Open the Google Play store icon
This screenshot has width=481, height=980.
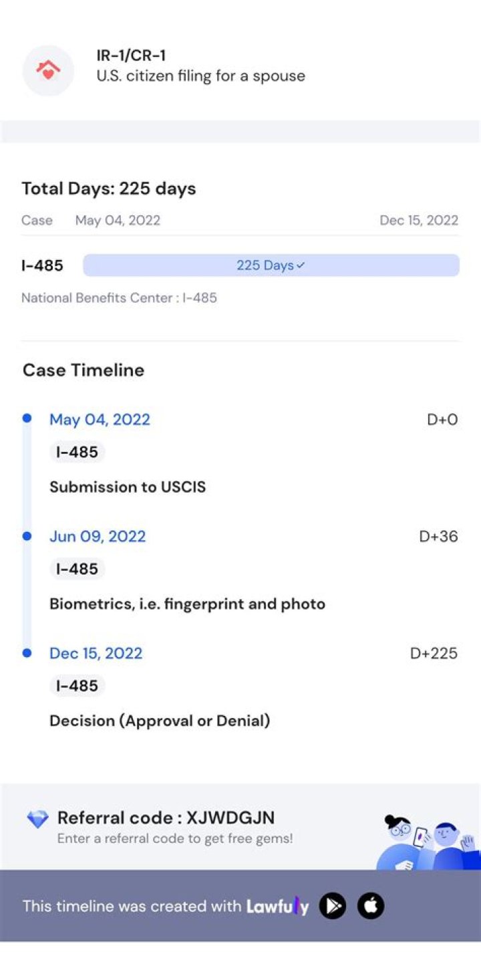click(333, 906)
